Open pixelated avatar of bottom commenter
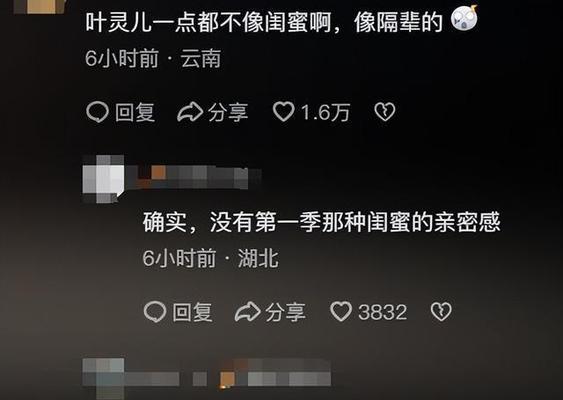563x400 pixels. pos(103,378)
